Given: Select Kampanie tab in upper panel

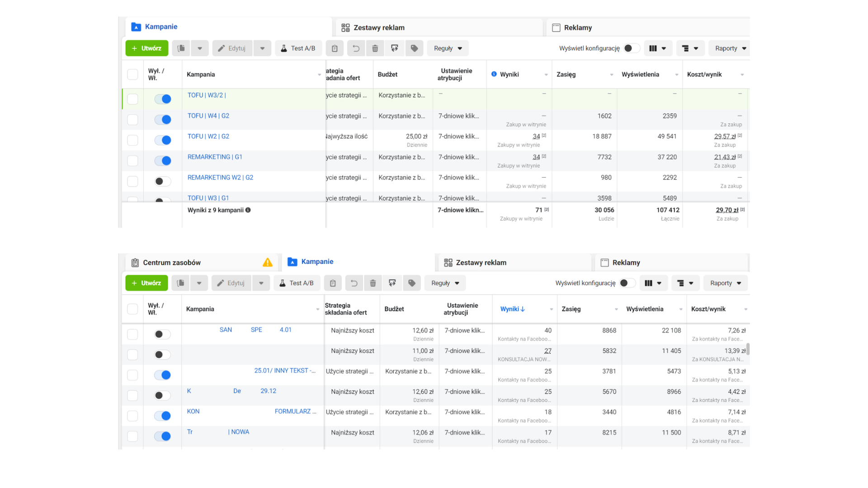Looking at the screenshot, I should click(228, 27).
